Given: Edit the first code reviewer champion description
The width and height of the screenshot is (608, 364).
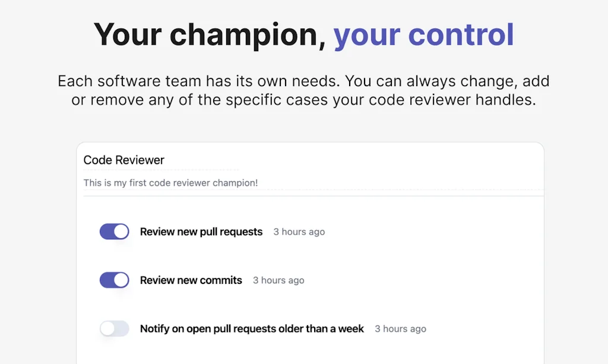Looking at the screenshot, I should coord(170,183).
